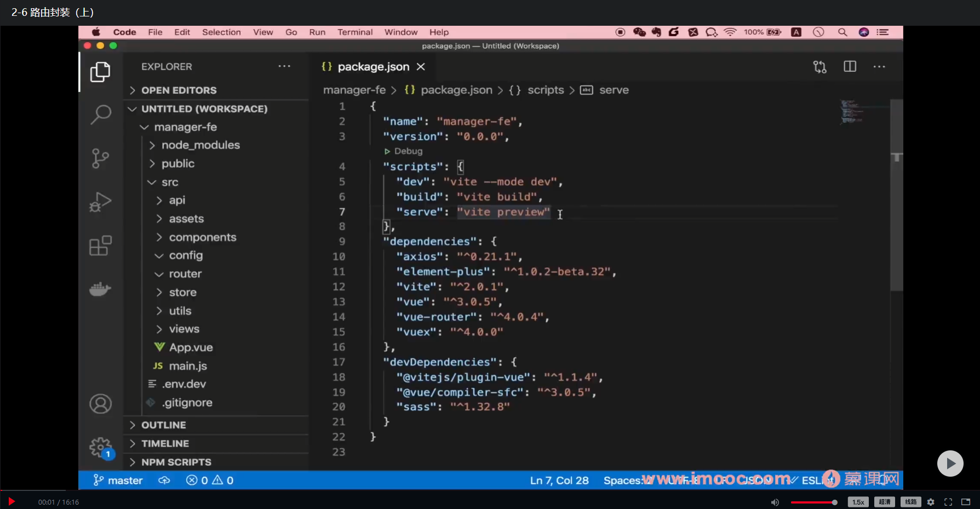This screenshot has width=980, height=509.
Task: Click the video player settings gear
Action: [x=931, y=502]
